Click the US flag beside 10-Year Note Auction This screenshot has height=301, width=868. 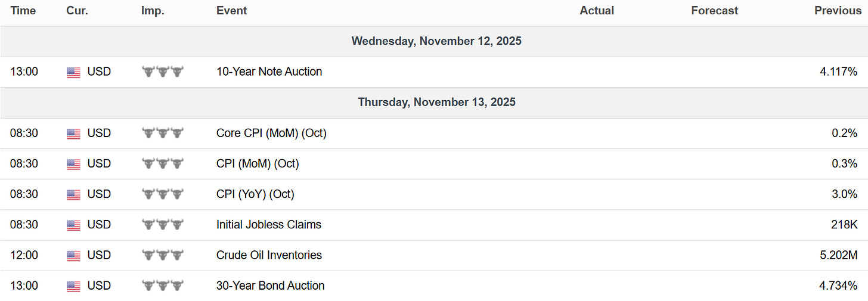[x=73, y=72]
